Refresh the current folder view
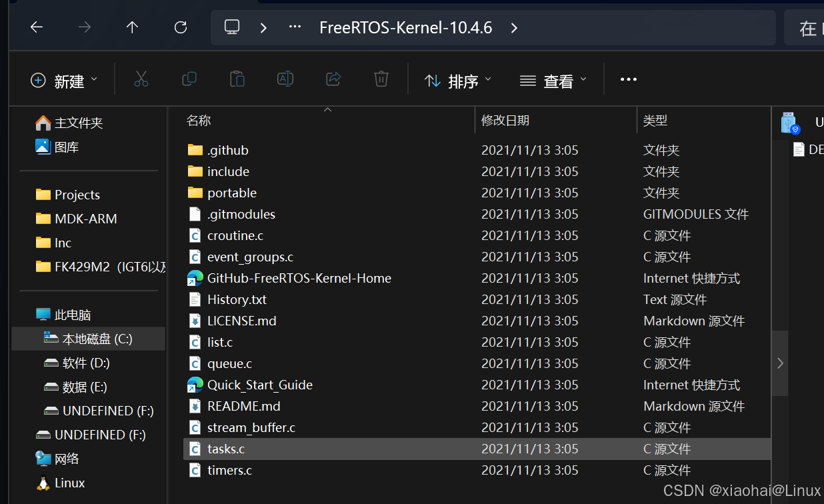This screenshot has width=824, height=504. point(180,27)
